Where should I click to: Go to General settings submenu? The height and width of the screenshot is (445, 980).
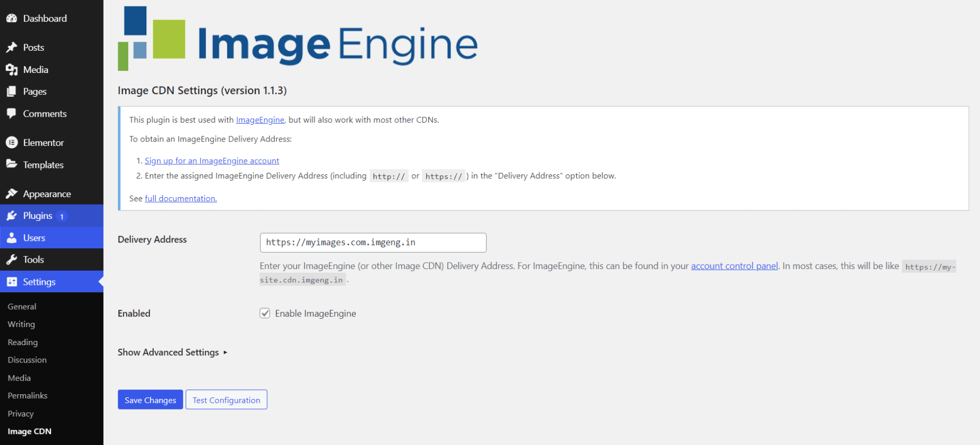coord(22,307)
